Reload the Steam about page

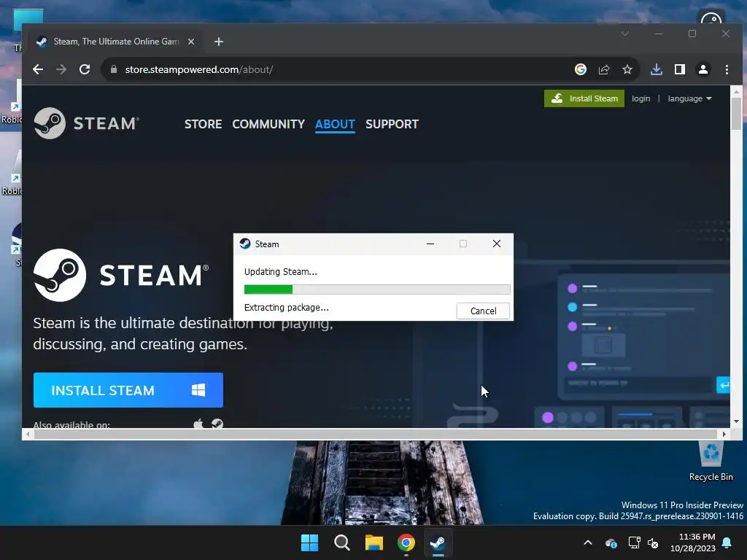click(x=85, y=69)
